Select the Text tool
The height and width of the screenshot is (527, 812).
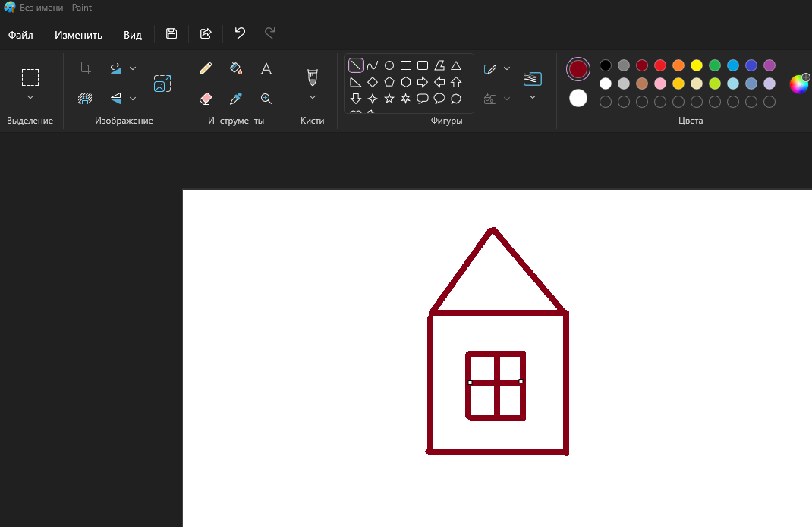(266, 68)
